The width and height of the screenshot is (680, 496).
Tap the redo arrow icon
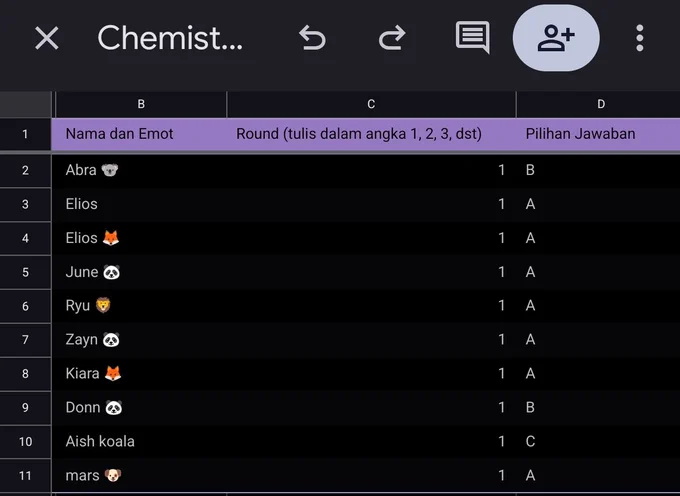[392, 38]
